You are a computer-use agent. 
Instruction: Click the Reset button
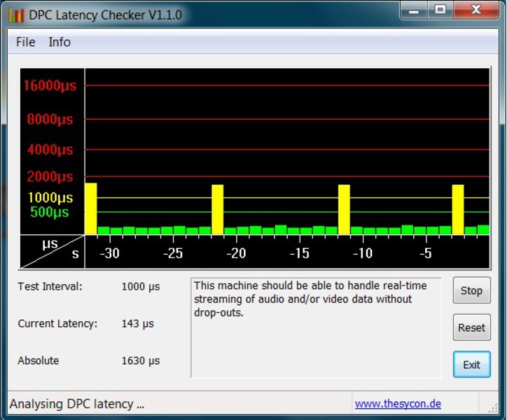pos(471,327)
